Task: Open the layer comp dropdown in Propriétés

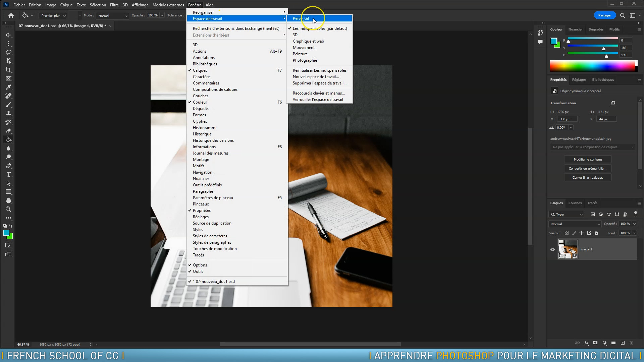Action: click(x=592, y=147)
